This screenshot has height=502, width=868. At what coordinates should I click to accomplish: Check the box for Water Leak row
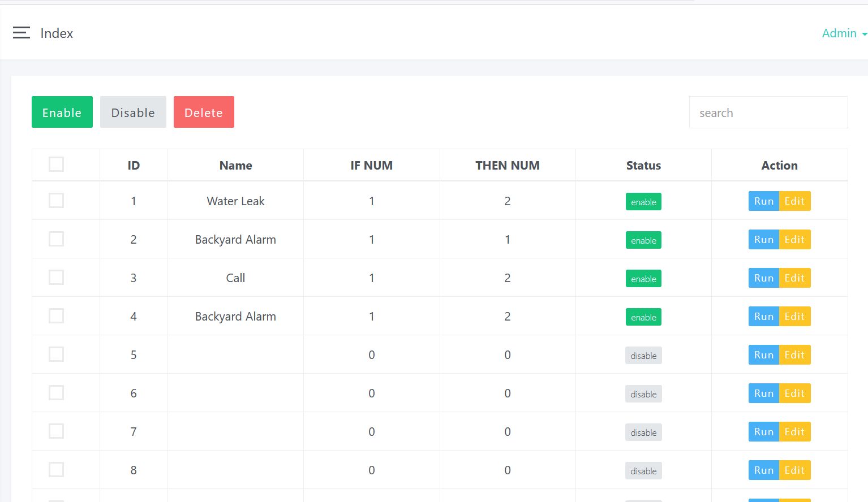coord(57,201)
